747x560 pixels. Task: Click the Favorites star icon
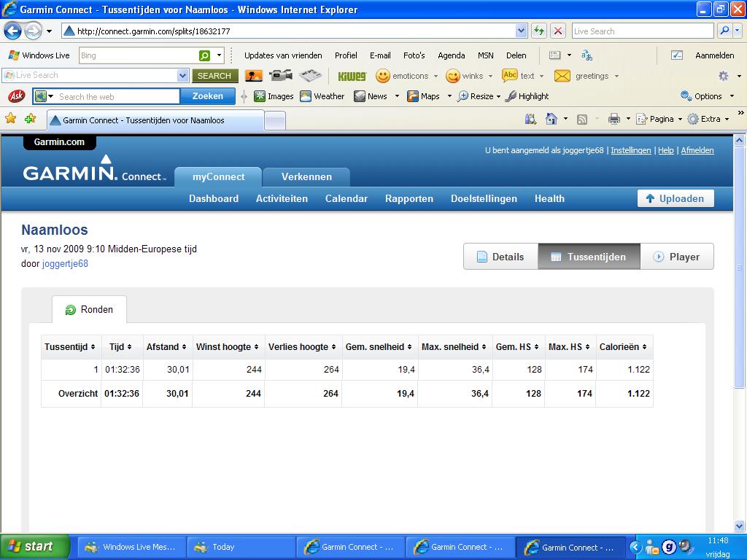pos(10,119)
